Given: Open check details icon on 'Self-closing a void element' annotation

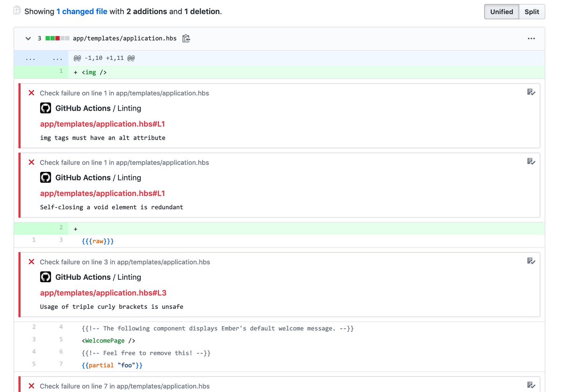Looking at the screenshot, I should (x=531, y=162).
